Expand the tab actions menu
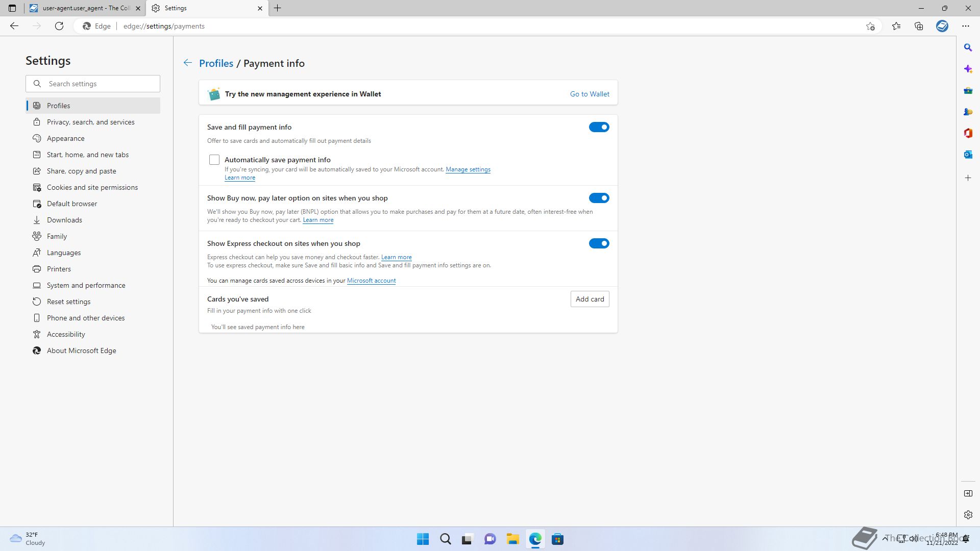This screenshot has width=980, height=551. coord(12,8)
